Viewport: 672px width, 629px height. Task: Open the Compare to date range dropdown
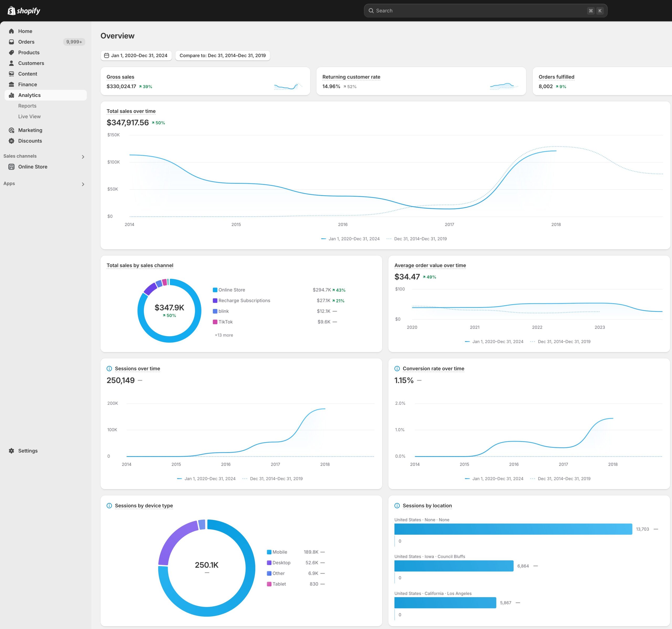pyautogui.click(x=223, y=55)
